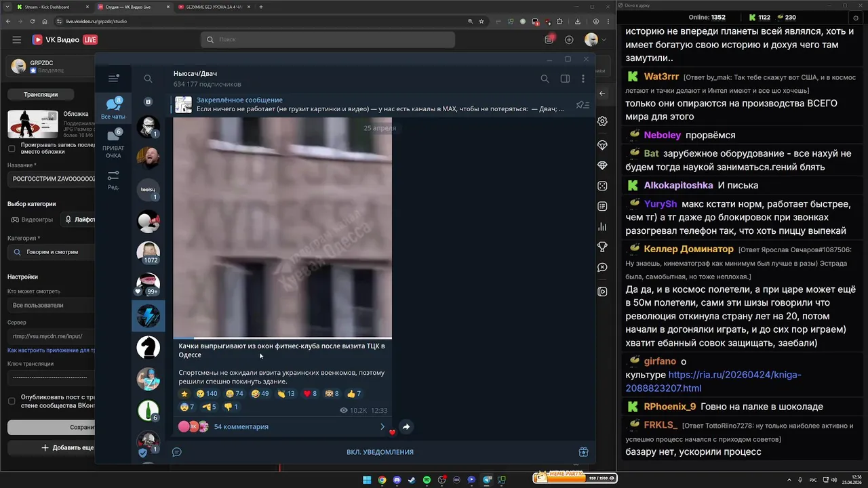868x488 pixels.
Task: Select the Видеоигры category option
Action: pos(31,220)
